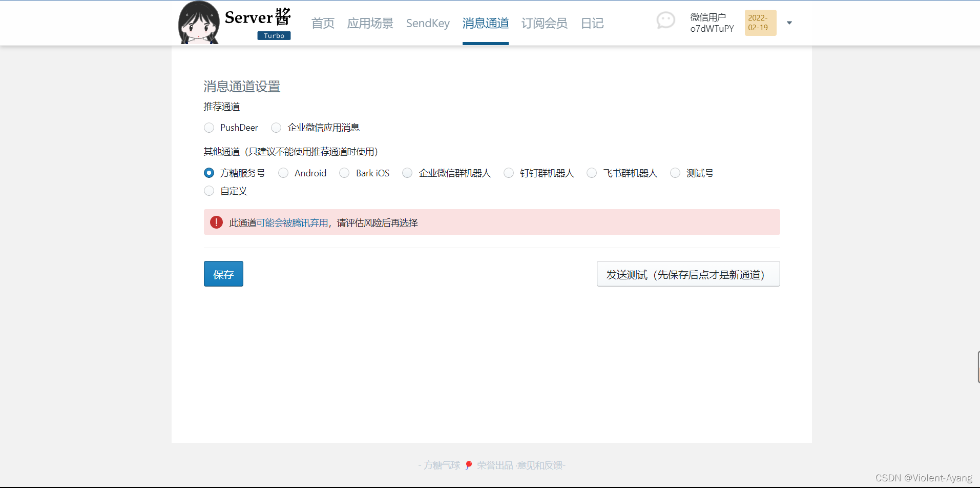Image resolution: width=980 pixels, height=488 pixels.
Task: Click the 2022-02-19 membership date badge
Action: [x=760, y=23]
